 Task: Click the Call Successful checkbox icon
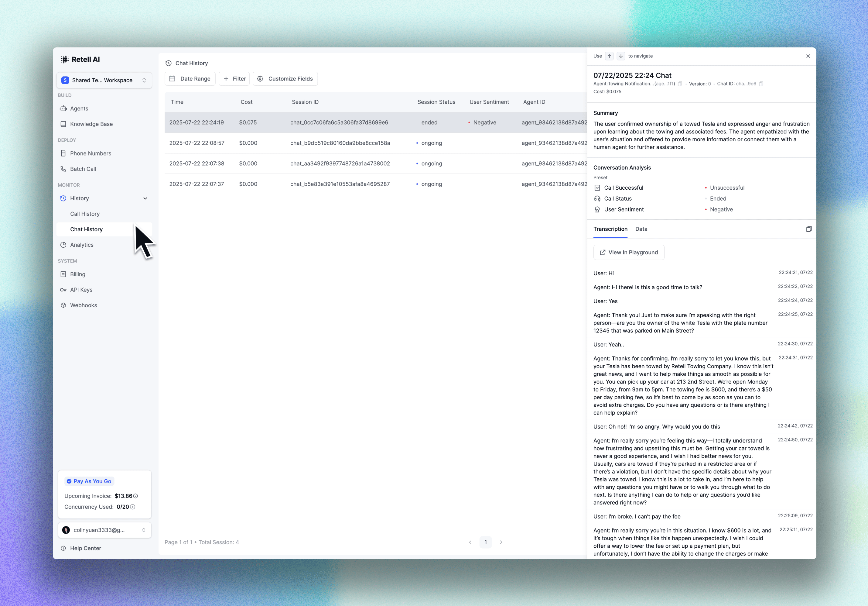pyautogui.click(x=597, y=188)
